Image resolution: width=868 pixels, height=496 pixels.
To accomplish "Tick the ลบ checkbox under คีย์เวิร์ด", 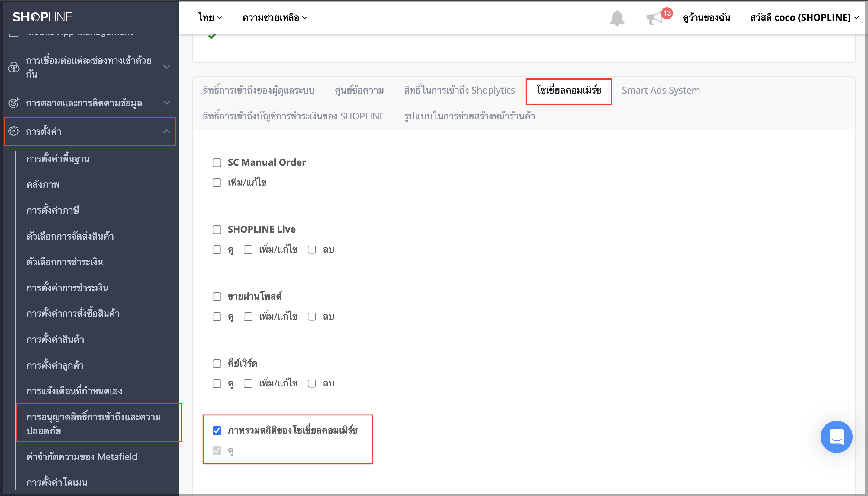I will tap(312, 383).
